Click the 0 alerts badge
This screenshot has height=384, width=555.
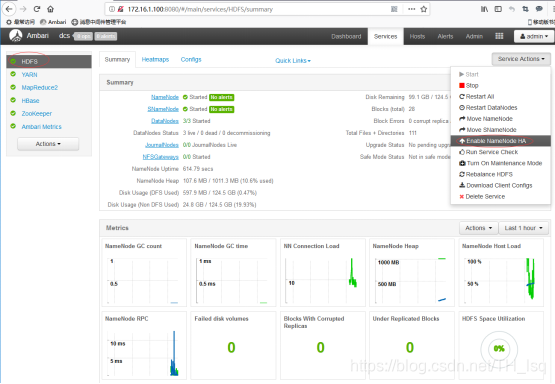105,36
